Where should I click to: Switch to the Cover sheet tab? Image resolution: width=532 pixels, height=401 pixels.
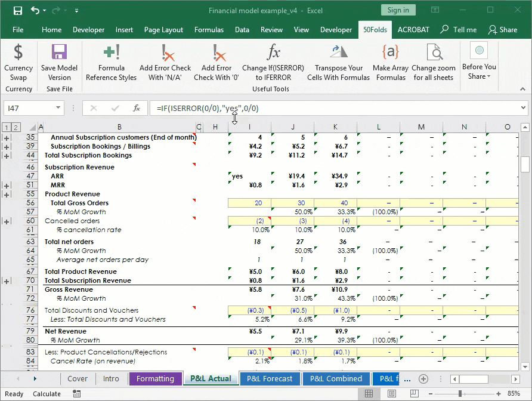(x=78, y=378)
